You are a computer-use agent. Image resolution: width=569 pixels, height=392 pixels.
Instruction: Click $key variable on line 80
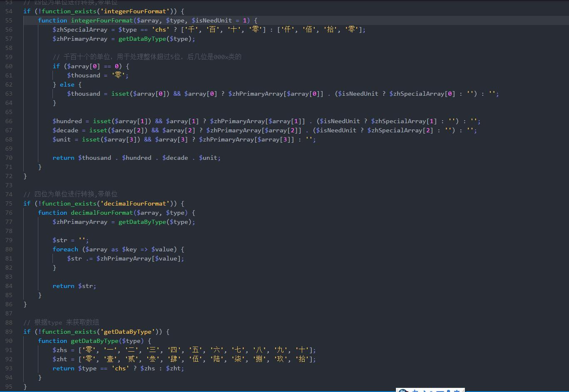pos(129,249)
